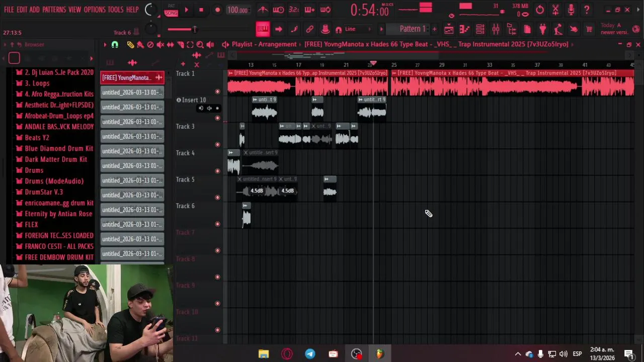Click the Stop button in the transport
Viewport: 644px width, 362px height.
click(201, 10)
